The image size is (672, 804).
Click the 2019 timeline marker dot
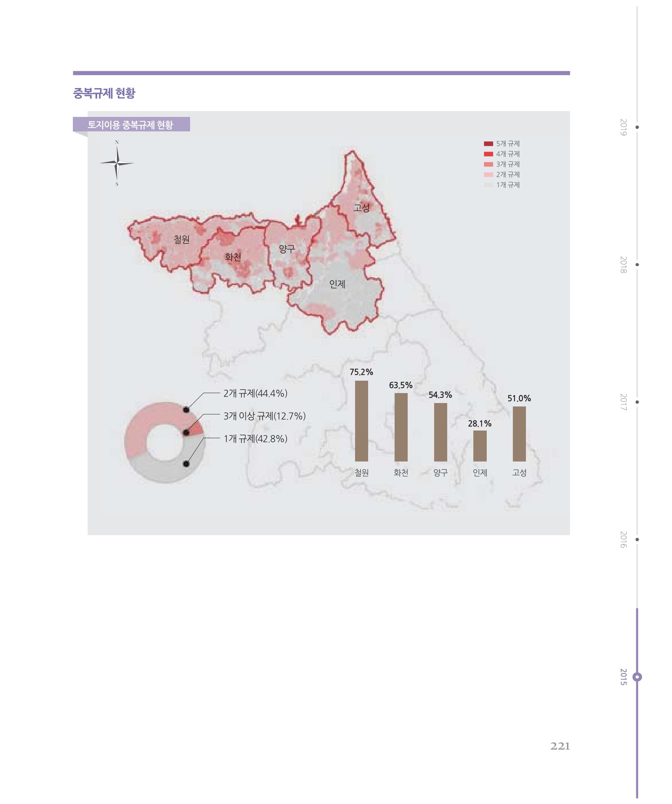click(x=637, y=127)
